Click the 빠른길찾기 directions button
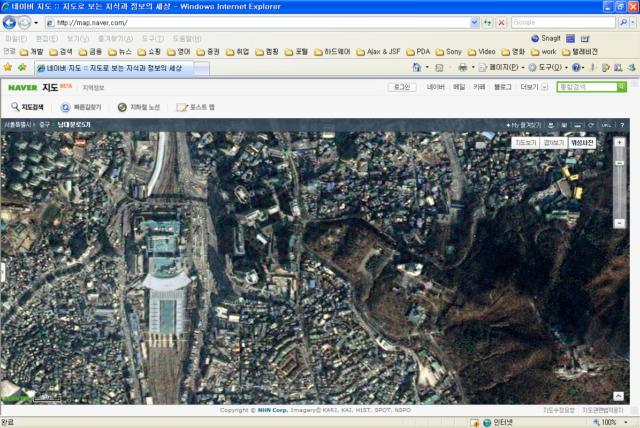 click(x=81, y=107)
